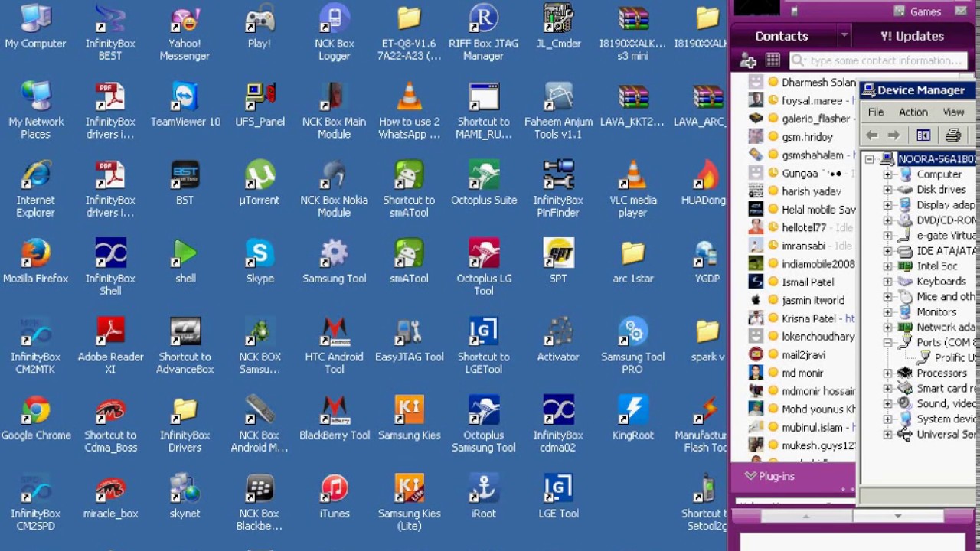The width and height of the screenshot is (980, 551).
Task: Launch TeamViewer 10 from the desktop
Action: pos(185,104)
